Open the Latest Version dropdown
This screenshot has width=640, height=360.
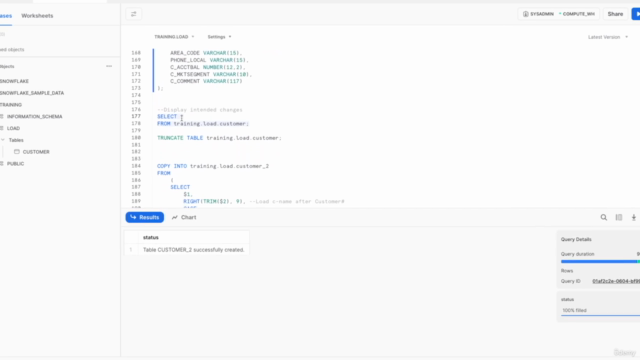[x=608, y=37]
